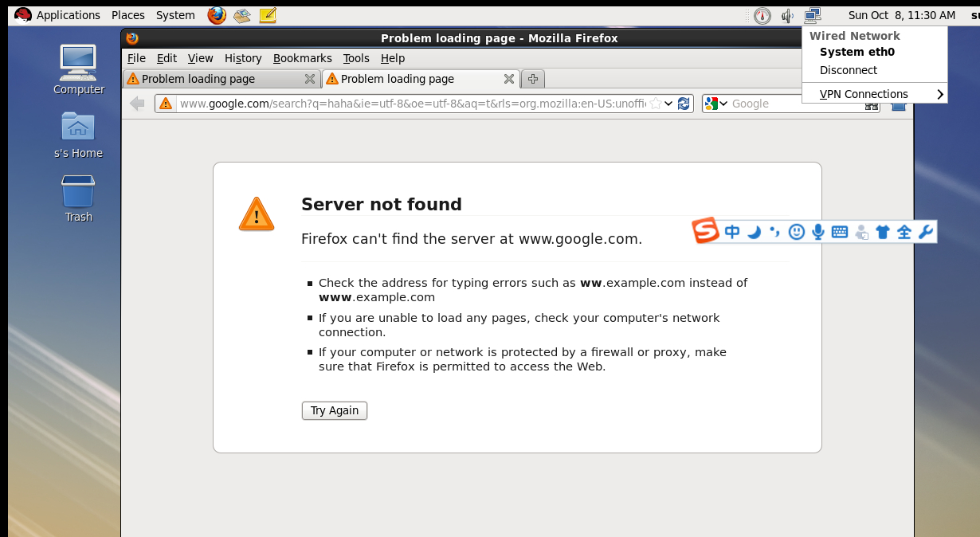This screenshot has height=537, width=980.
Task: Open the Help menu in Firefox
Action: pos(393,58)
